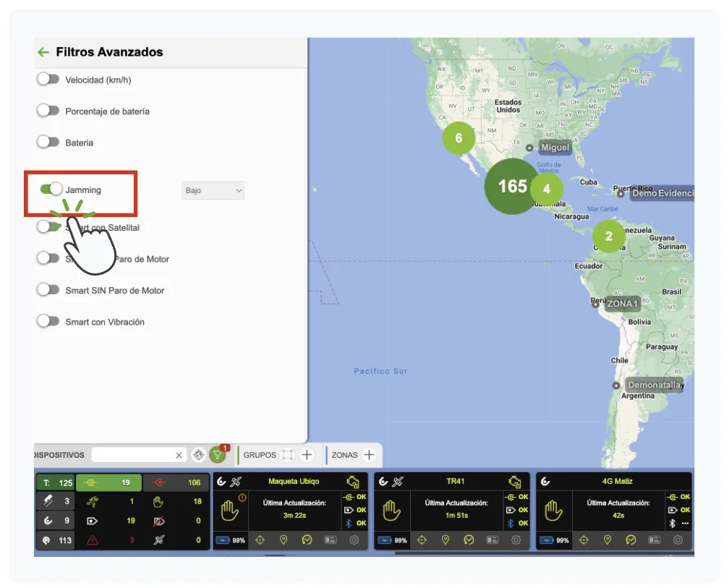Go back using the Filtros Avanzados arrow

tap(43, 52)
